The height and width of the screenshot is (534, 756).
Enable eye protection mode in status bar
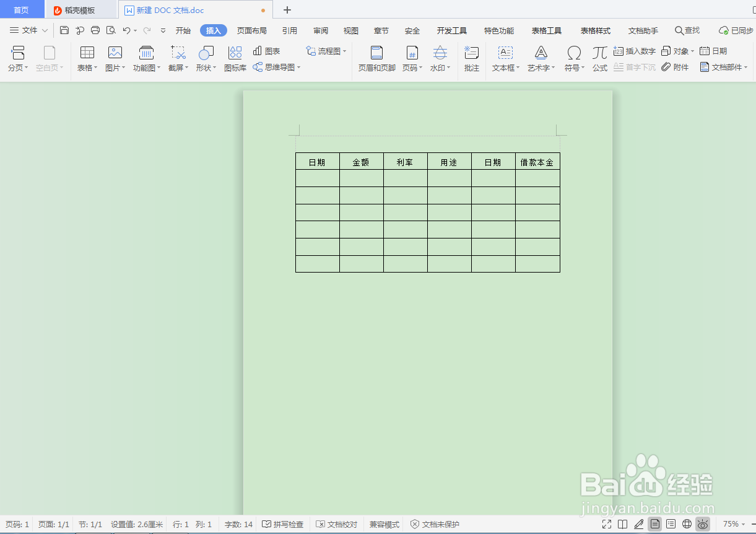(702, 523)
